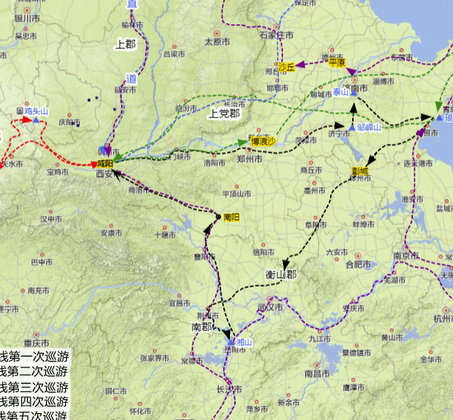Click the green arrowhead pointing to 博浪沙

[x=243, y=143]
